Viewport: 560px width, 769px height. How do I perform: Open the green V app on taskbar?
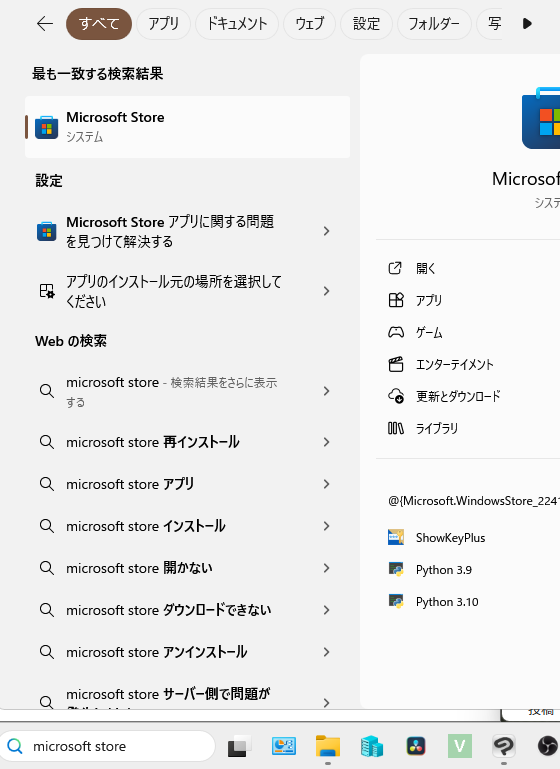coord(459,746)
